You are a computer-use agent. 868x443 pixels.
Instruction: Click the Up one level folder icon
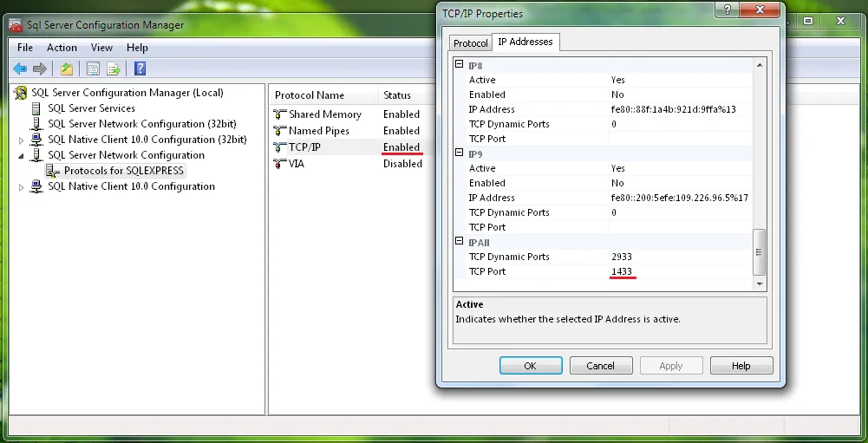pyautogui.click(x=67, y=68)
